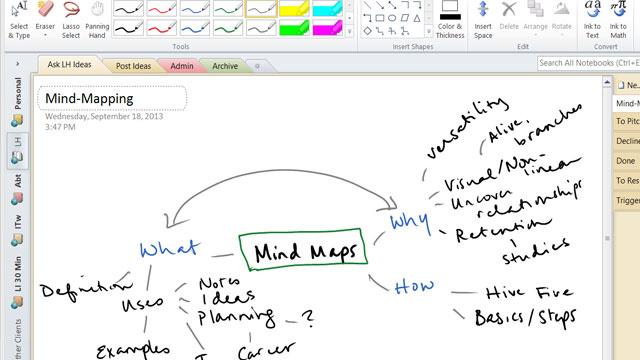Image resolution: width=640 pixels, height=360 pixels.
Task: Insert a diamond shape
Action: (367, 31)
